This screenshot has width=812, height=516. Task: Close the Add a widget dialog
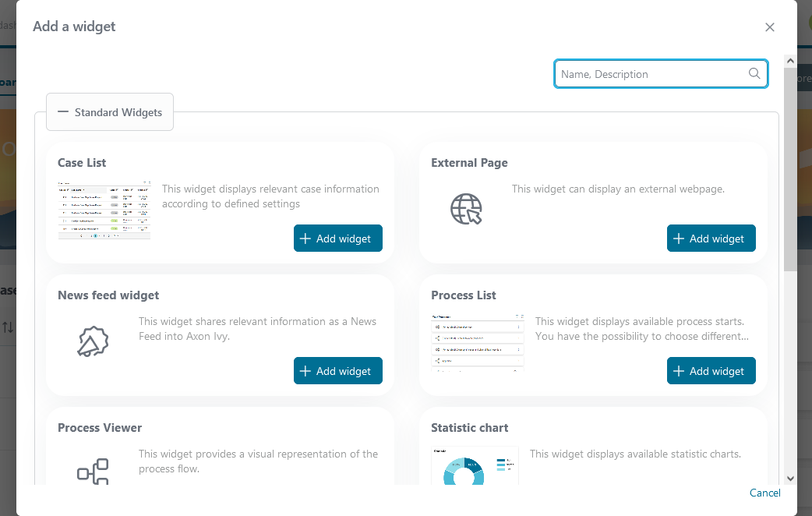tap(770, 27)
